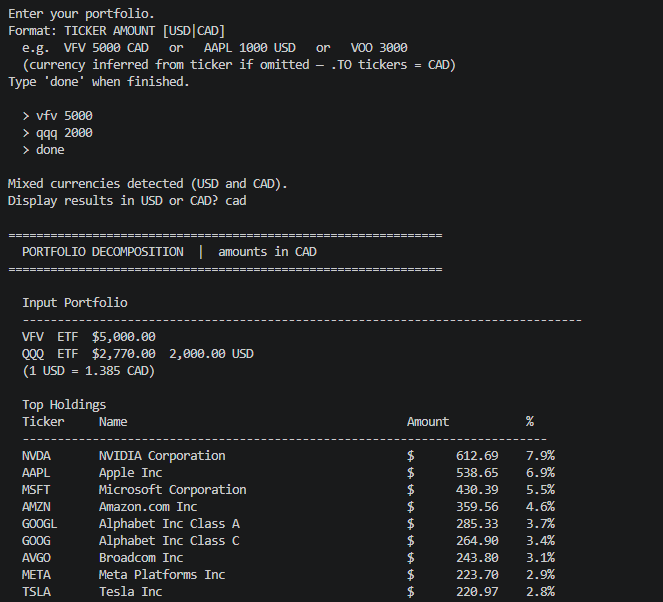663x602 pixels.
Task: Click the amount 538.65
Action: (x=477, y=473)
